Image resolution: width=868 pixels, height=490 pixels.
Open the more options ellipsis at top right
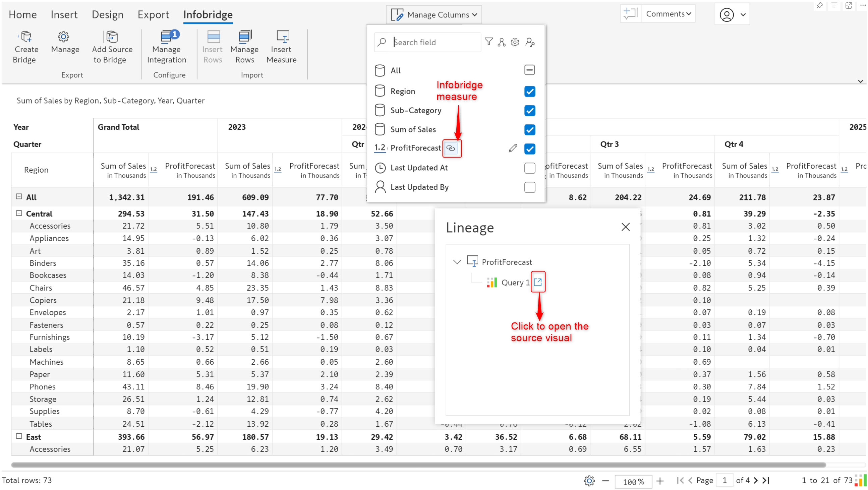(x=863, y=5)
